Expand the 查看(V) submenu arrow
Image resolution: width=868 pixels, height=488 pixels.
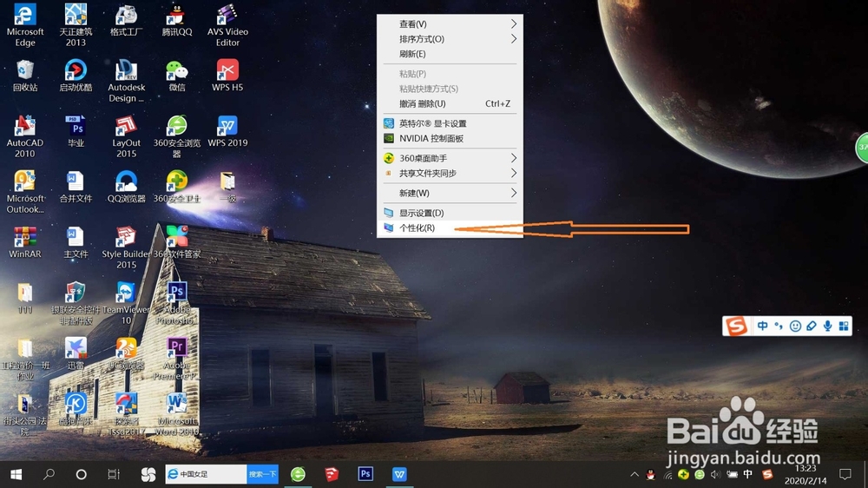[513, 23]
